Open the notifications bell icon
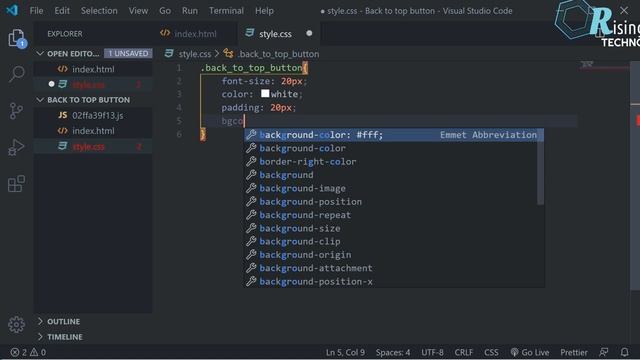 tap(624, 352)
